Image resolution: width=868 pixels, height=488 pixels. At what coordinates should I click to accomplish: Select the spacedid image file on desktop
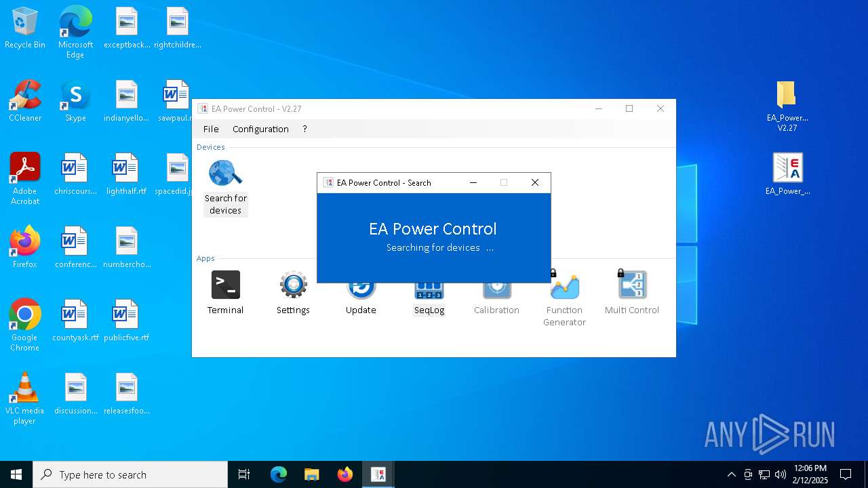[174, 174]
